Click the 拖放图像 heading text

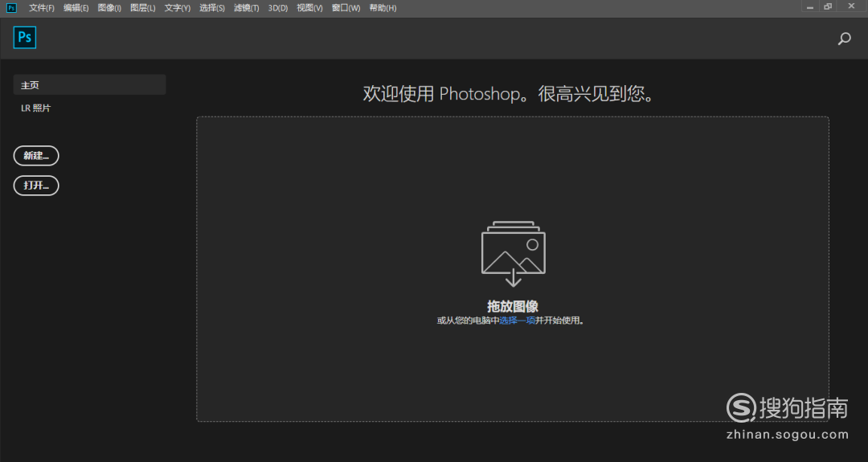click(x=513, y=306)
